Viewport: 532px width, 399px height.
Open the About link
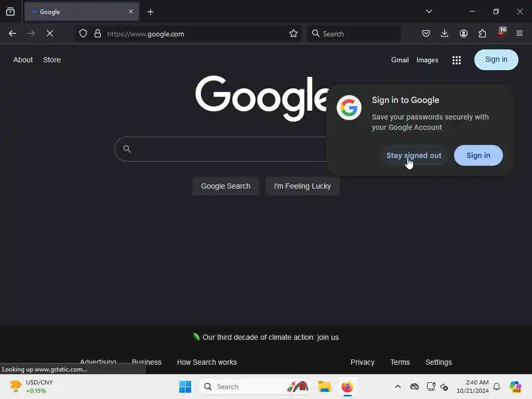23,60
